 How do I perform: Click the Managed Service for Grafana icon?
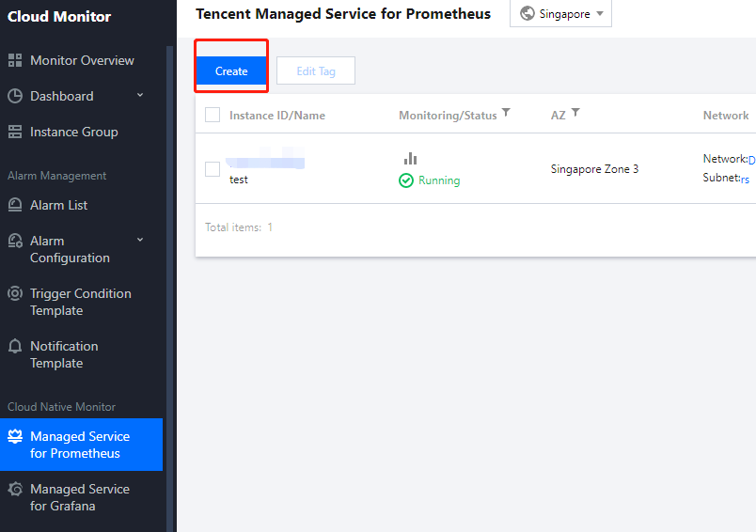pos(15,489)
